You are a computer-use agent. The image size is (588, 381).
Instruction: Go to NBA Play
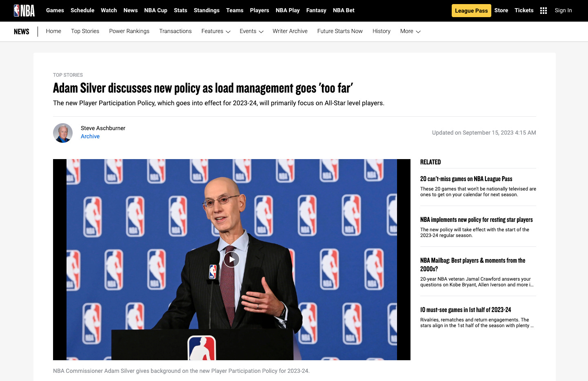point(288,11)
